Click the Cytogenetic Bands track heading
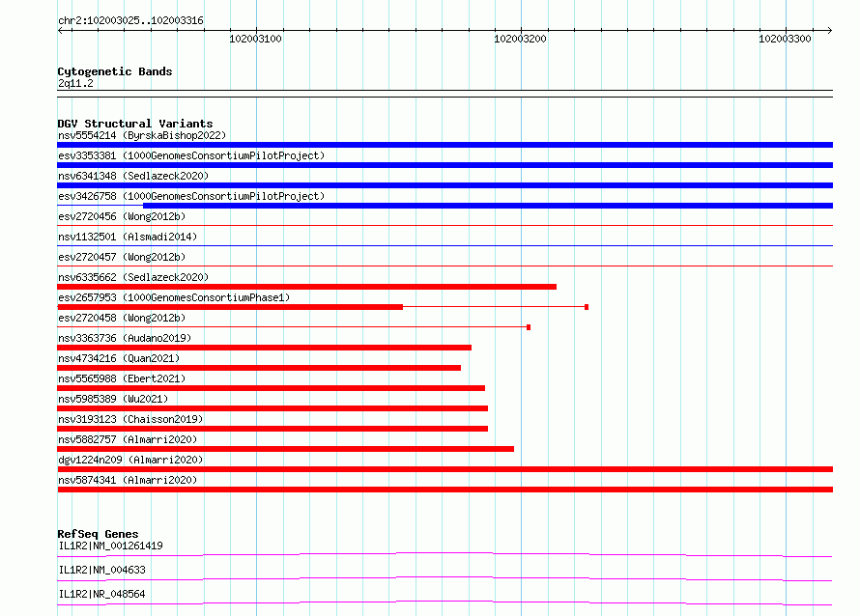This screenshot has width=860, height=616. point(115,71)
